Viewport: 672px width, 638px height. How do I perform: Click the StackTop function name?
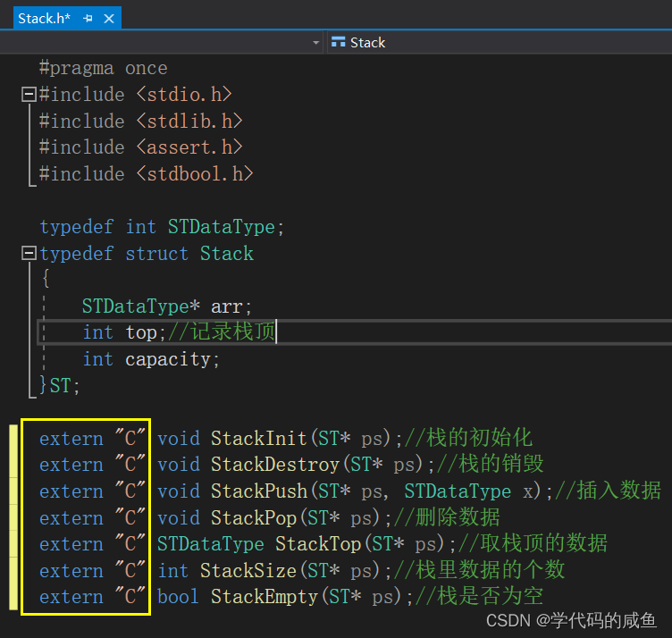[x=318, y=544]
